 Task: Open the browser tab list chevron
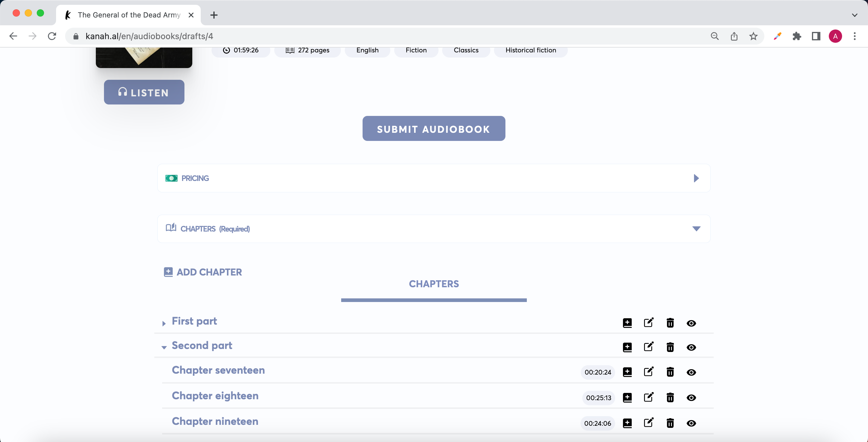(854, 15)
